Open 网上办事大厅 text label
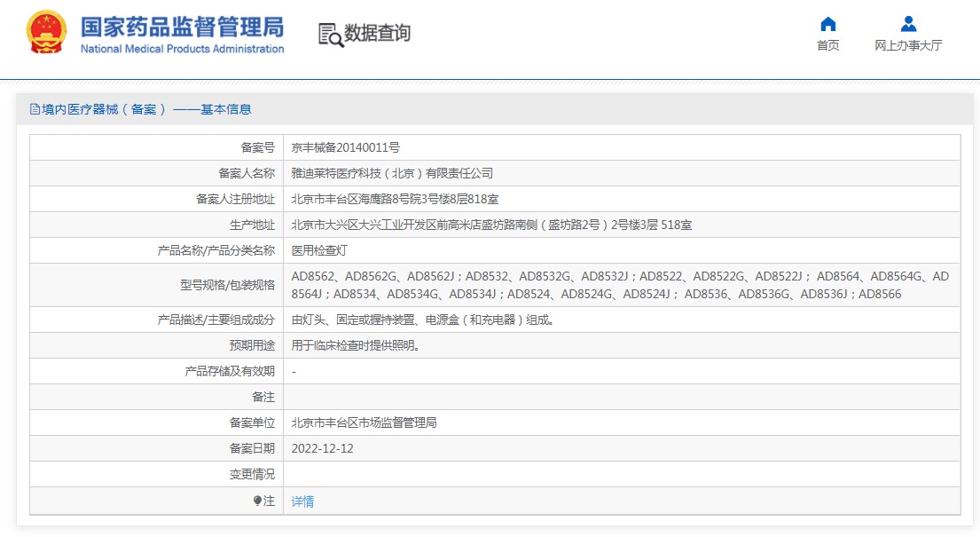980x537 pixels. pos(908,45)
